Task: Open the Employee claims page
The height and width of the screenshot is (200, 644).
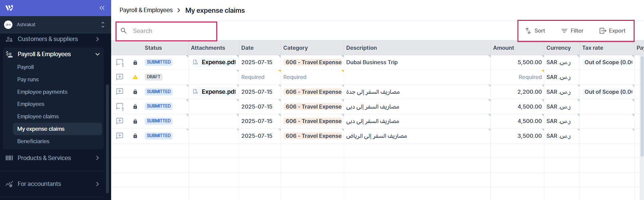Action: coord(38,117)
